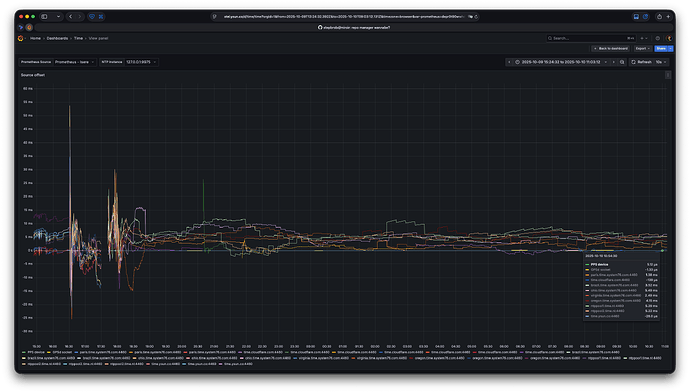Refresh the dashboard
Image resolution: width=690 pixels, height=392 pixels.
pyautogui.click(x=641, y=62)
